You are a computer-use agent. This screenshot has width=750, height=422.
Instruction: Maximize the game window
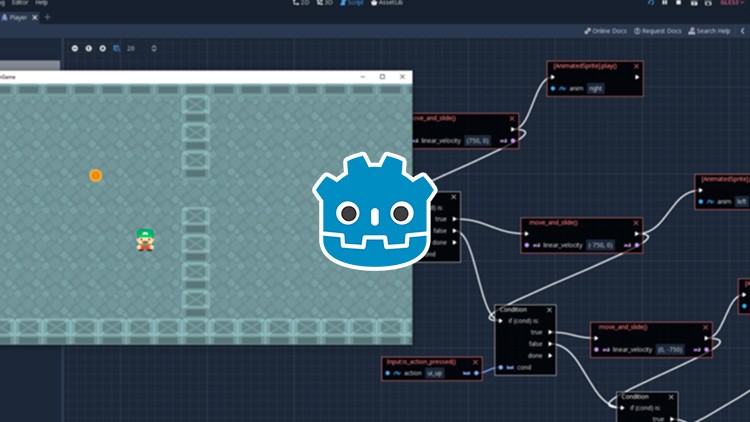[x=382, y=77]
